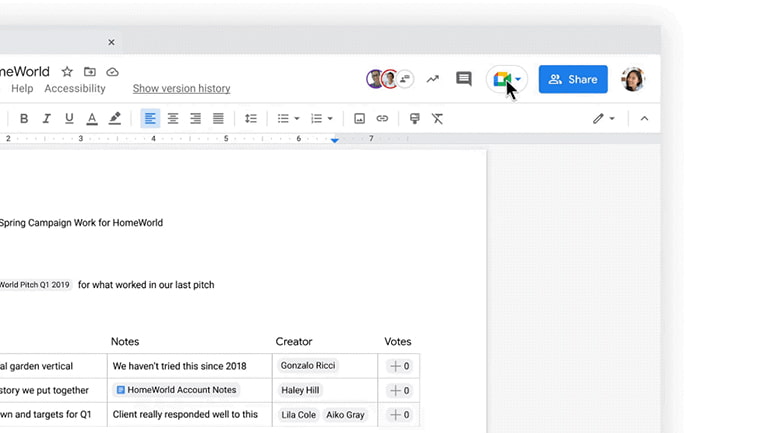Apply numbered list
Viewport: 770px width, 433px height.
point(317,118)
